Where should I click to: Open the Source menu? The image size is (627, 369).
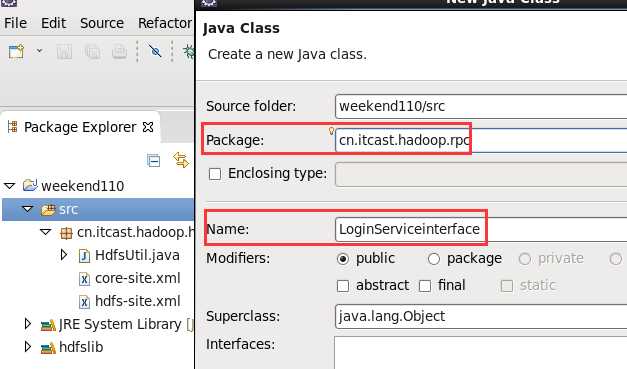tap(102, 23)
